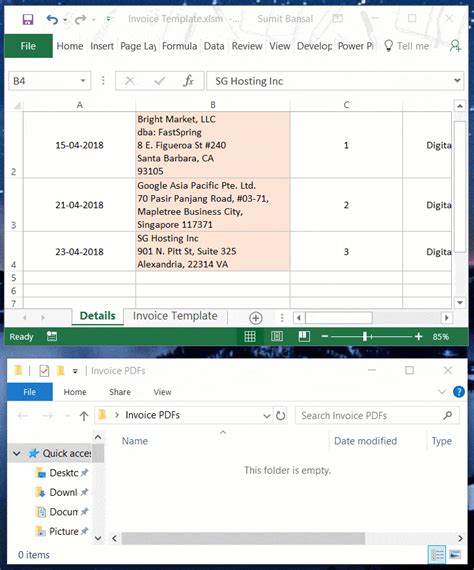The image size is (474, 570).
Task: Open the View tab in Explorer
Action: [x=162, y=392]
